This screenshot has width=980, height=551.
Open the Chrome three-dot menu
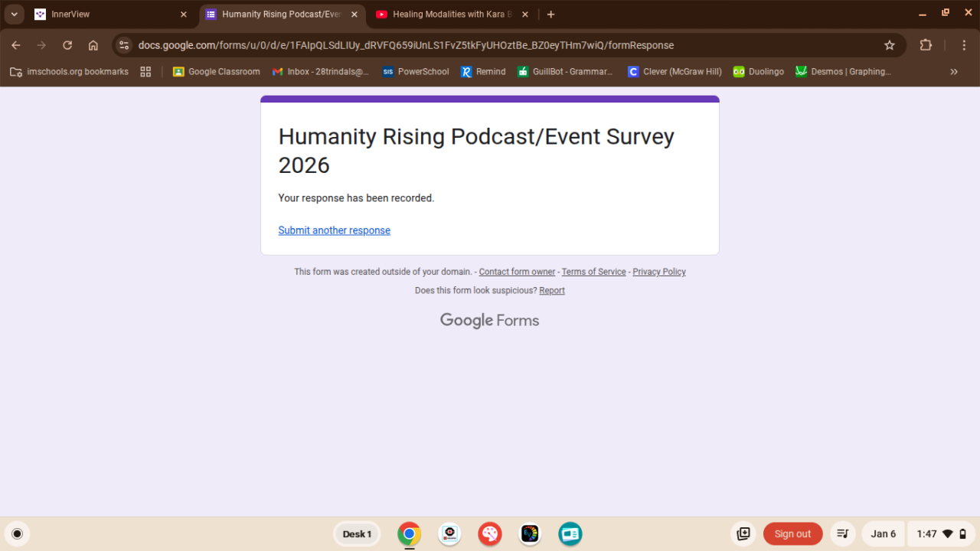962,45
